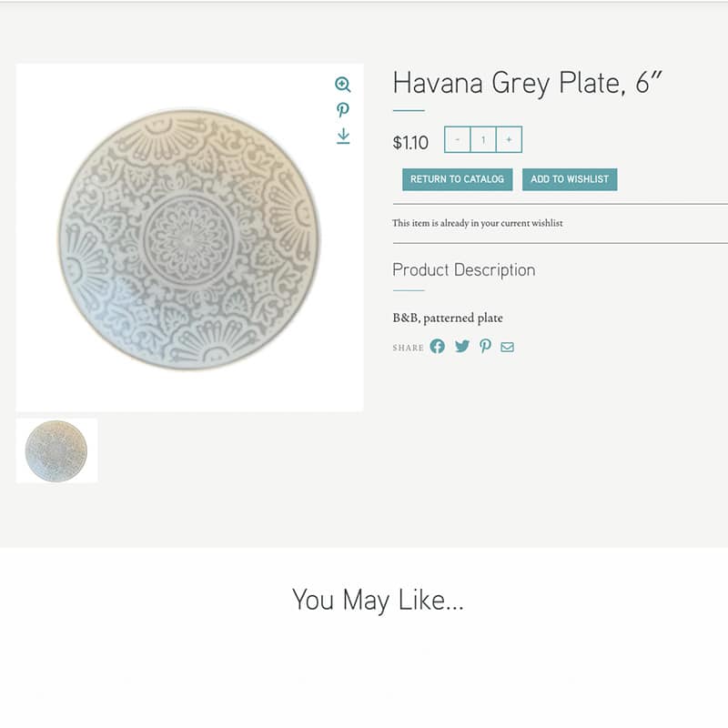
Task: Click the You May Like... section heading
Action: pyautogui.click(x=378, y=601)
